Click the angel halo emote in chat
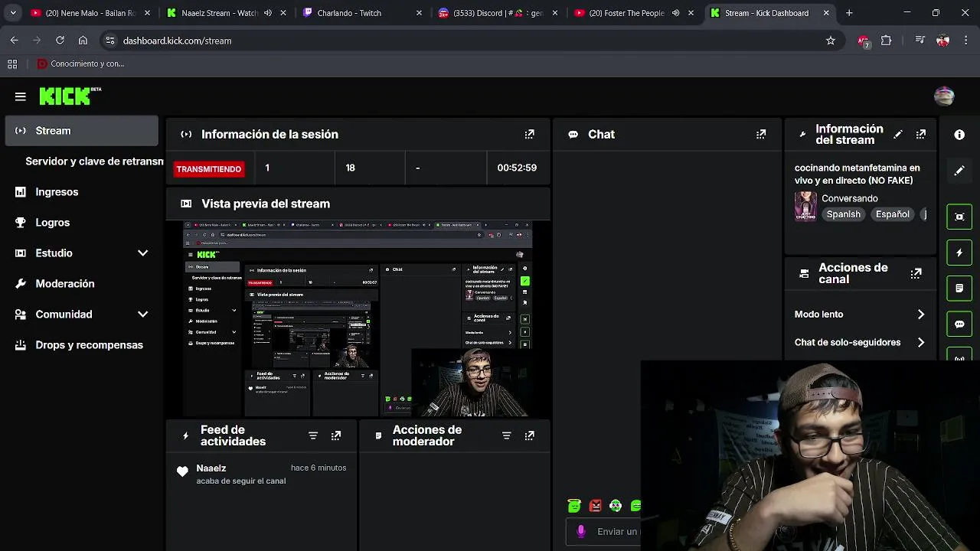Viewport: 980px width, 551px height. click(574, 505)
